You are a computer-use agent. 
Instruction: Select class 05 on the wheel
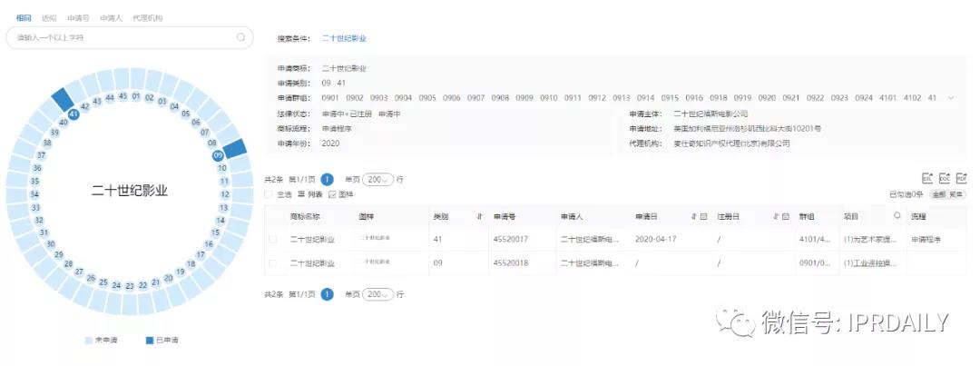click(x=186, y=114)
